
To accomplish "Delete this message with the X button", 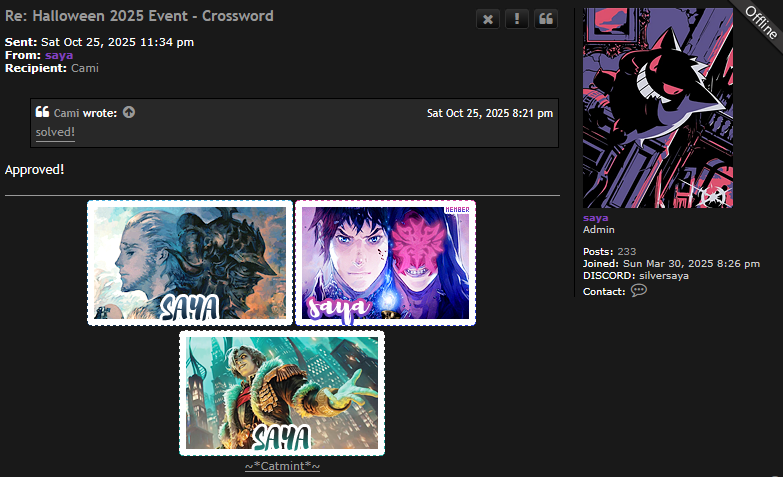I will (488, 19).
